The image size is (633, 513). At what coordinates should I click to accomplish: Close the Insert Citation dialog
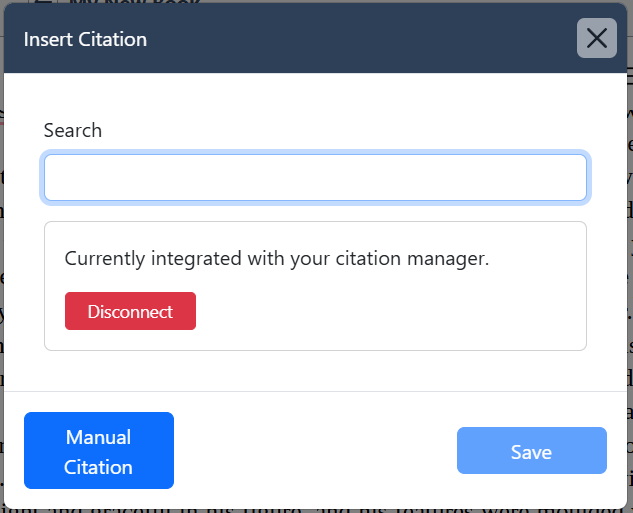click(x=596, y=39)
